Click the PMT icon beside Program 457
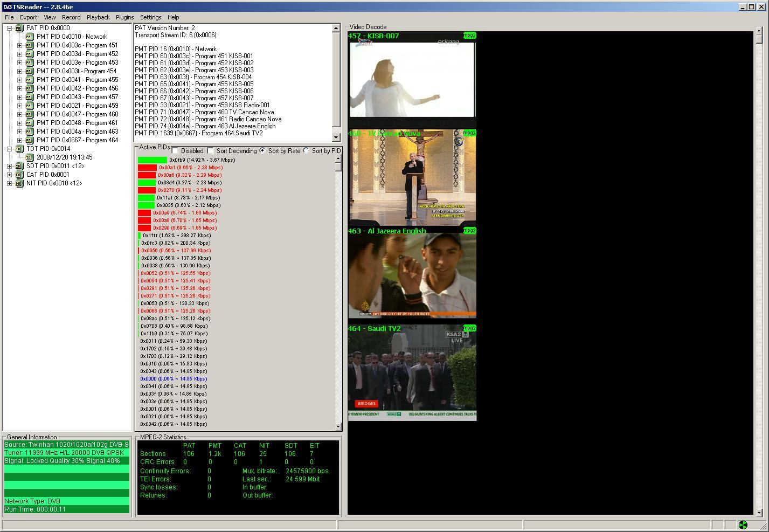Screen dimensions: 769x532 click(30, 97)
